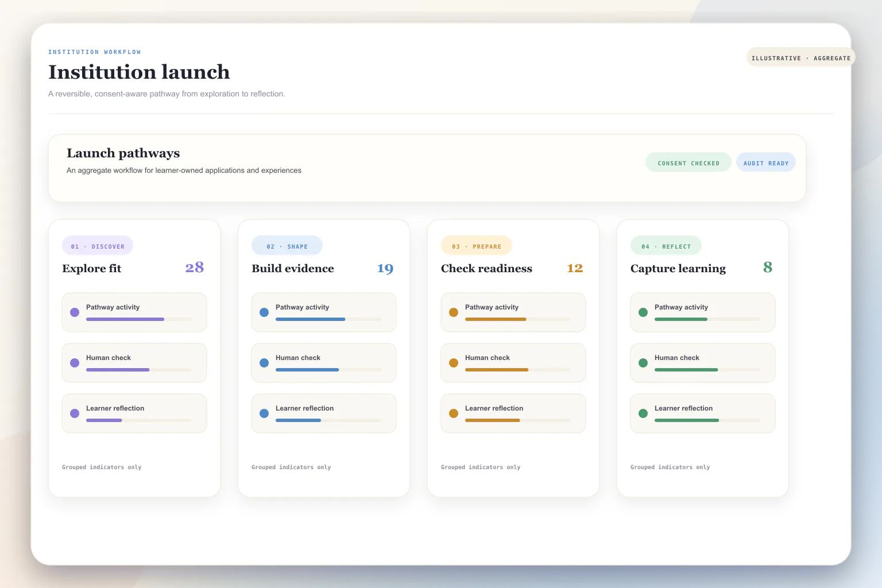Select the 01 Discover stage pill

(98, 246)
